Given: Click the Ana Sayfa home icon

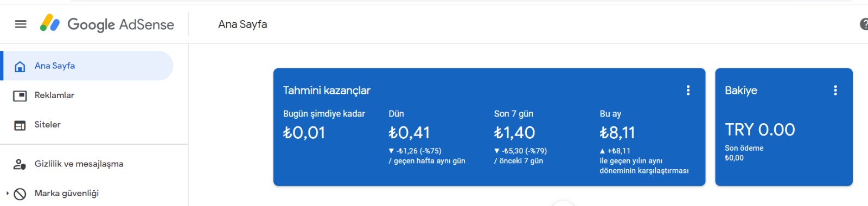Looking at the screenshot, I should coord(20,66).
